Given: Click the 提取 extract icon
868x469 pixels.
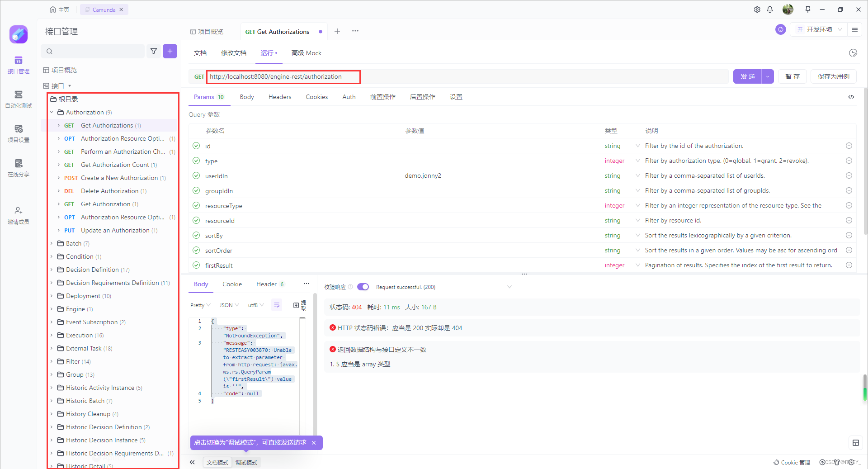Looking at the screenshot, I should [300, 305].
